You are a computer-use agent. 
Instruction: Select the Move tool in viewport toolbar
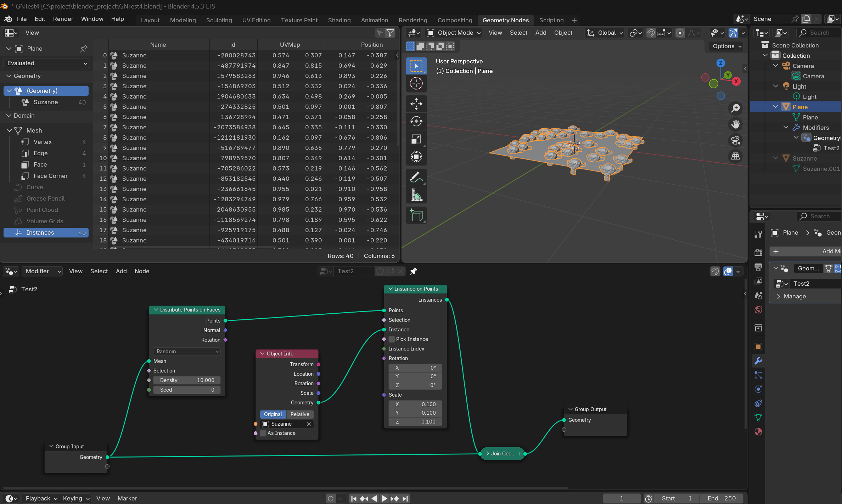[x=416, y=104]
